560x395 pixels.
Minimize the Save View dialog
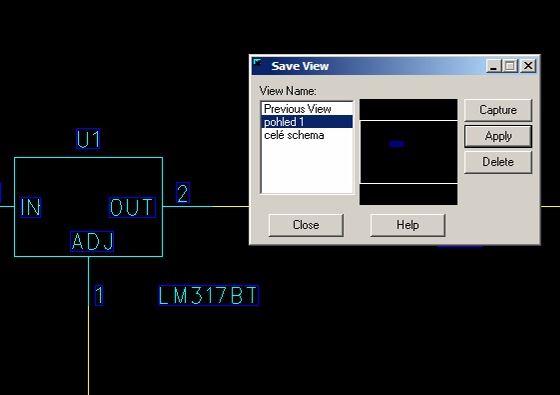click(x=494, y=66)
